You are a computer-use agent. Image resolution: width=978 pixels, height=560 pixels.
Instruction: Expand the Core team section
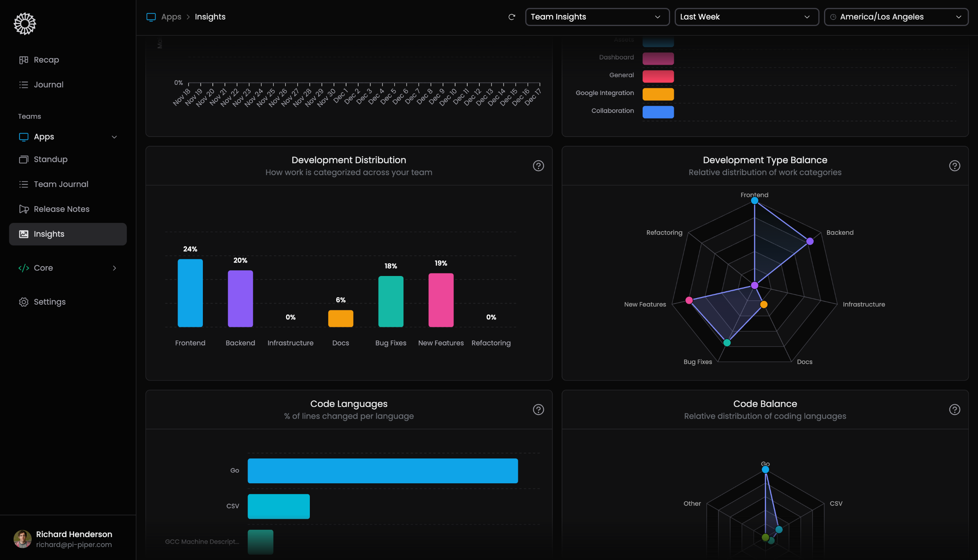pyautogui.click(x=114, y=268)
